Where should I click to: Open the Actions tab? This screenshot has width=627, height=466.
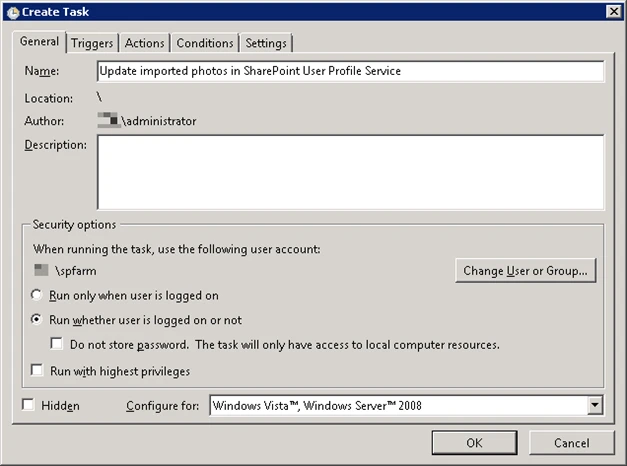[144, 43]
